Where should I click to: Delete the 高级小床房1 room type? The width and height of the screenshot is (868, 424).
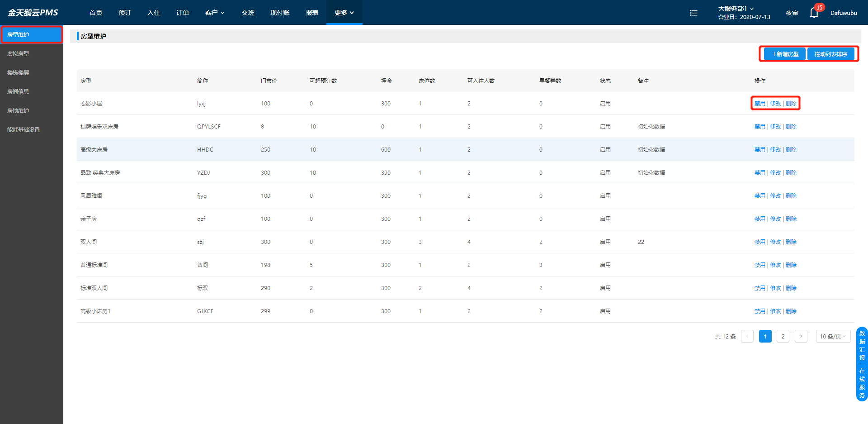click(x=791, y=311)
